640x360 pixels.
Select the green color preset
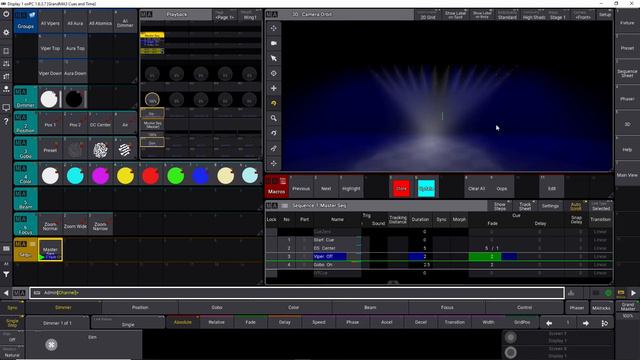(176, 176)
